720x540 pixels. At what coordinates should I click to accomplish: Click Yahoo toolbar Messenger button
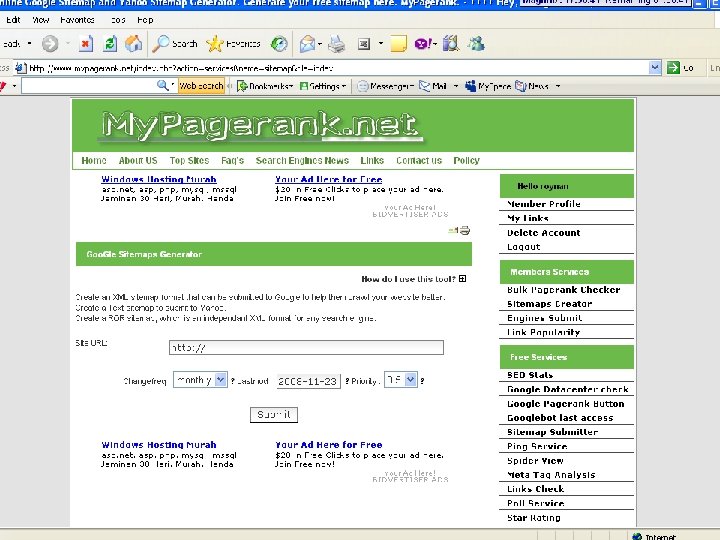(385, 86)
